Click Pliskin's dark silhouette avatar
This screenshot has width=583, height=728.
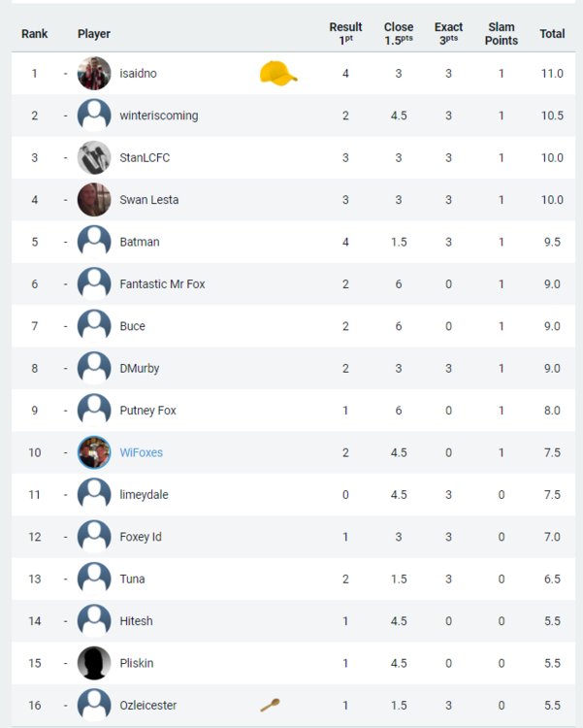click(x=94, y=663)
